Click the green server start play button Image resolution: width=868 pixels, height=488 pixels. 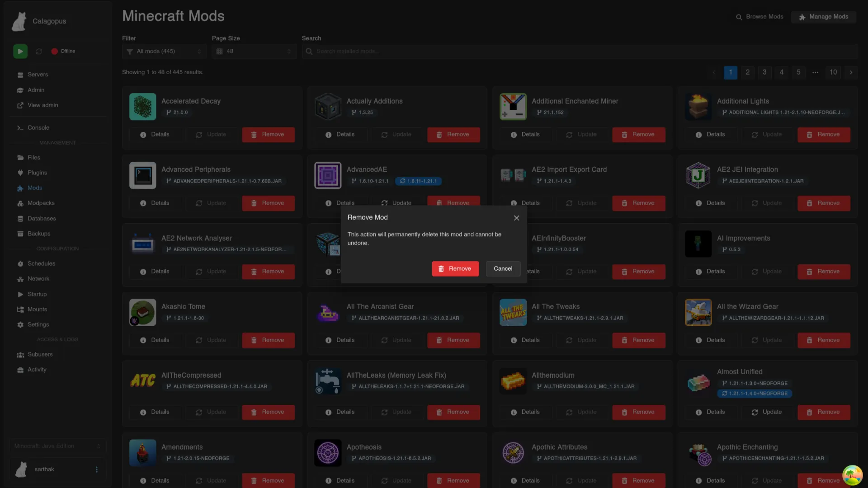pyautogui.click(x=20, y=52)
